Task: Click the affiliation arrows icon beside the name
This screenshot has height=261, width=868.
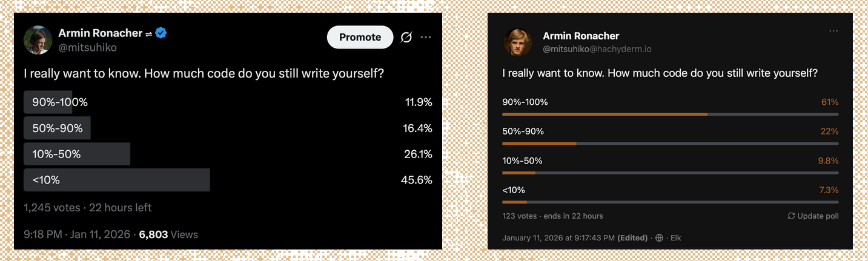Action: [x=148, y=34]
